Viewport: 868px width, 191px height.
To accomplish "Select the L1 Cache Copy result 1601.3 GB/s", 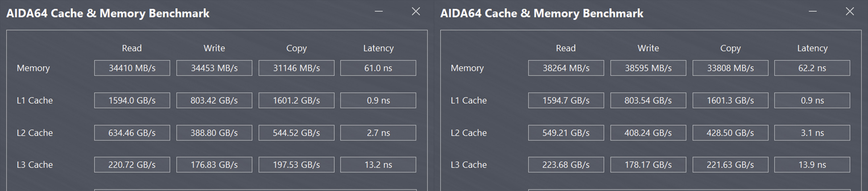I will click(x=730, y=100).
